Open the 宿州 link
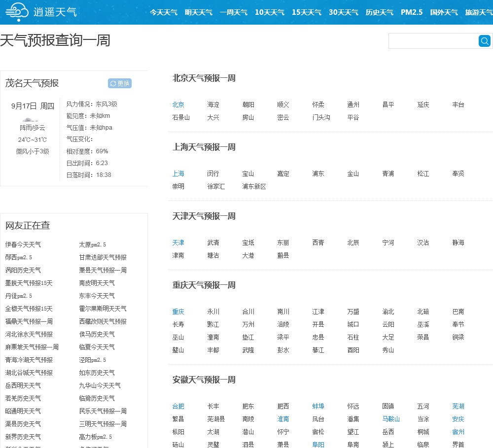The height and width of the screenshot is (448, 493). click(x=458, y=432)
